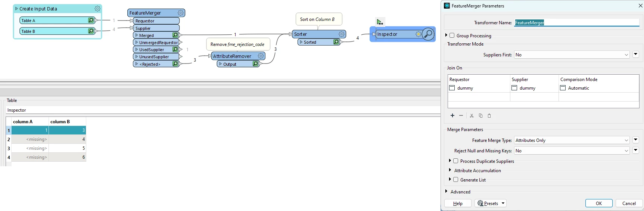
Task: Click the Transformer Name input field
Action: (x=577, y=23)
